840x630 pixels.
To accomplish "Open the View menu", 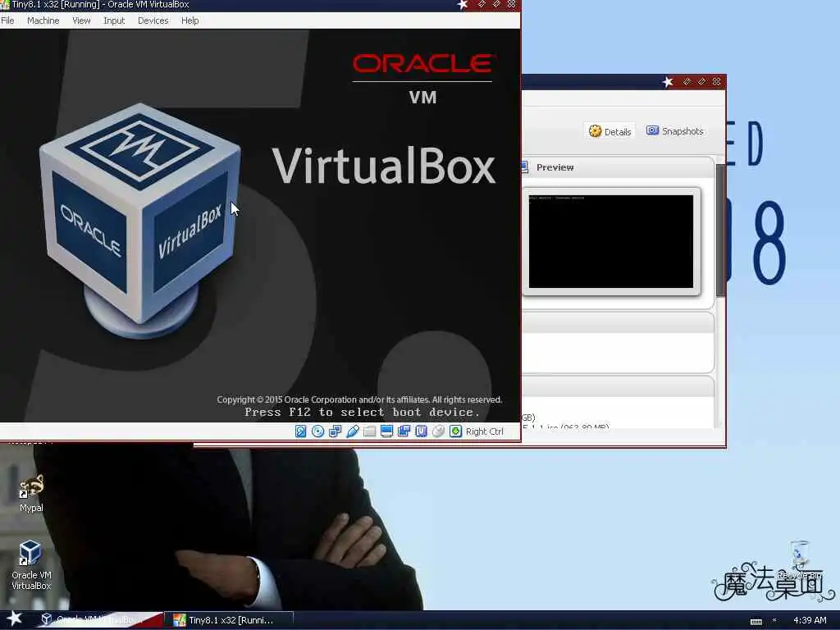I will 81,21.
